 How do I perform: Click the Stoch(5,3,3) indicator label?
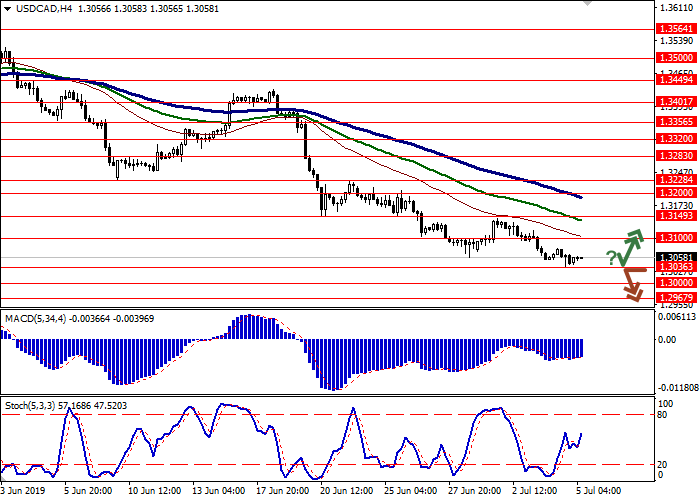32,407
